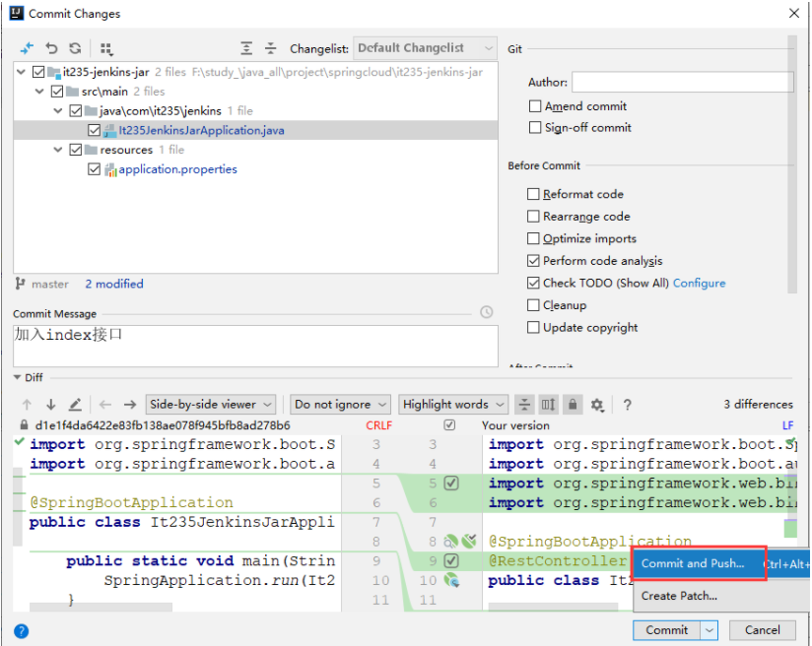Open diff settings gear icon
Screen dimensions: 812x646
(x=597, y=405)
